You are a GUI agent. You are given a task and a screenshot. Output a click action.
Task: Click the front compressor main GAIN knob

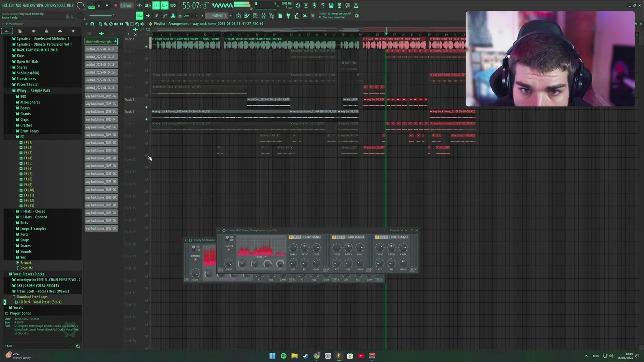pyautogui.click(x=229, y=263)
